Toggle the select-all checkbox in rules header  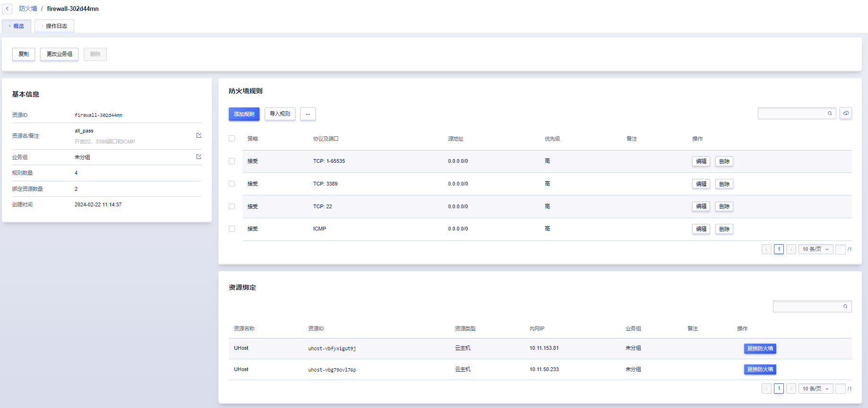(232, 139)
